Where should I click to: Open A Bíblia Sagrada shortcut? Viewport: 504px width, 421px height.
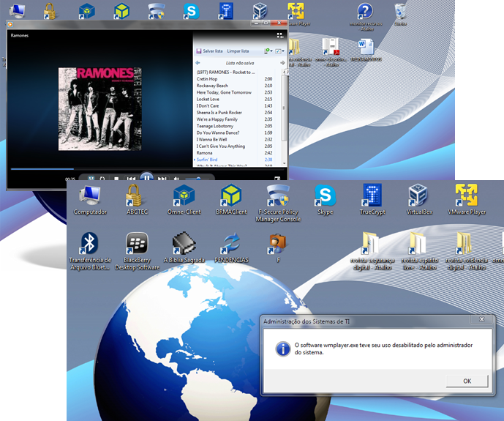[184, 247]
